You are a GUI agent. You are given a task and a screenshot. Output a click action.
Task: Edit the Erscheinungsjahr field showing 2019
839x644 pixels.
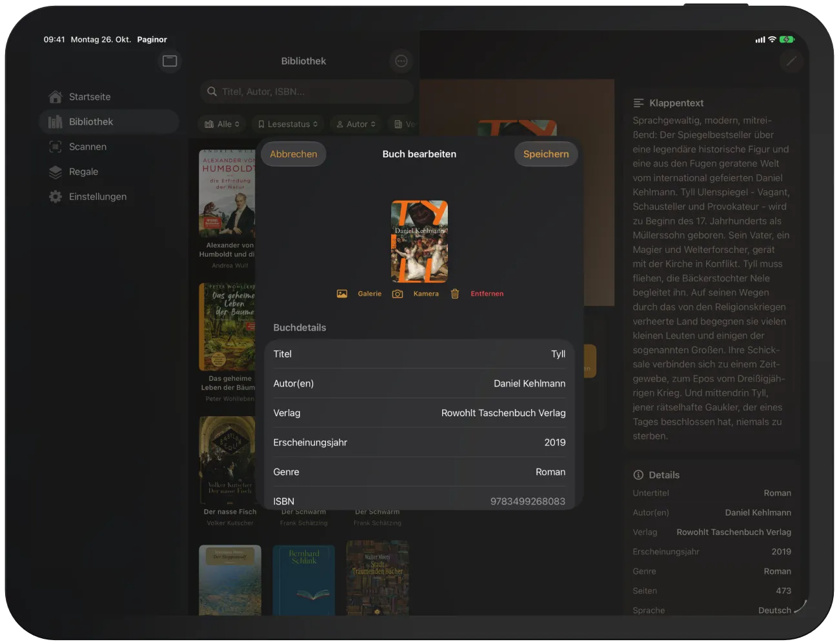[x=419, y=443]
